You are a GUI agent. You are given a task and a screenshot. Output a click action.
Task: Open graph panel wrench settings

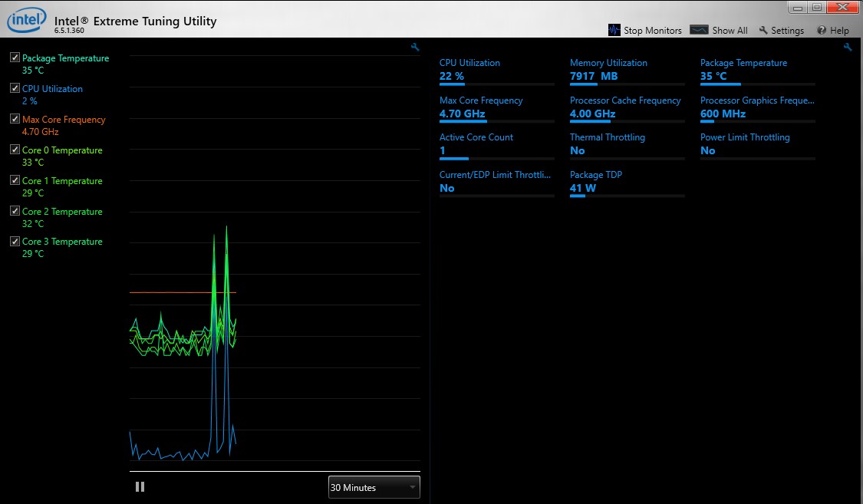415,48
